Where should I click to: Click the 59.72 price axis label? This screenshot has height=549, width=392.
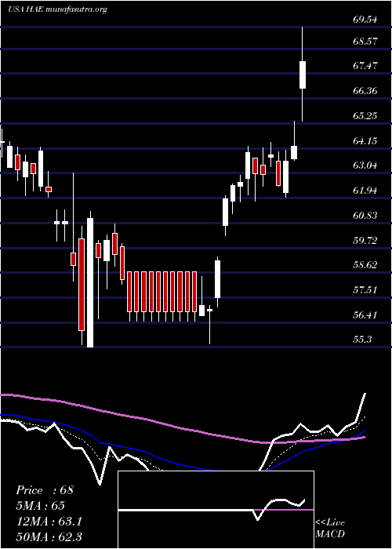(x=365, y=240)
